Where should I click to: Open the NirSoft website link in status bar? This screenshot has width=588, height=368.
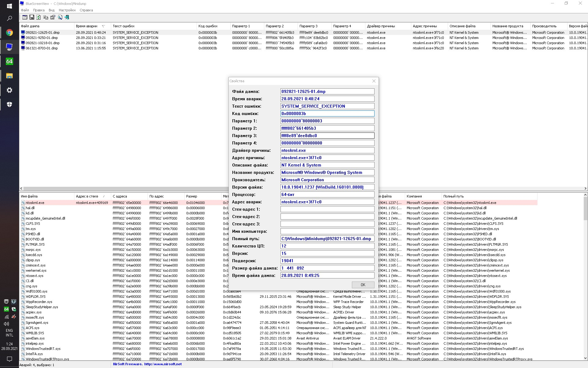pyautogui.click(x=163, y=364)
